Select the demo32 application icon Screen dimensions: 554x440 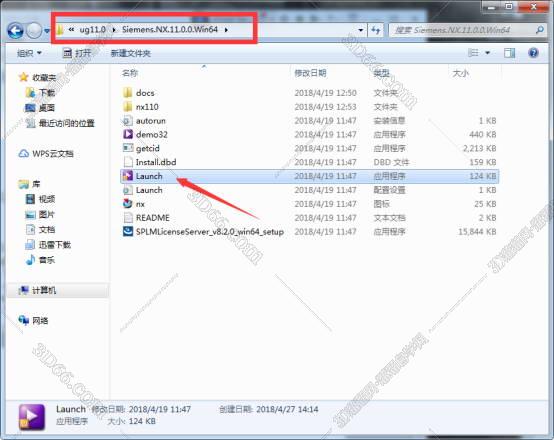point(128,134)
